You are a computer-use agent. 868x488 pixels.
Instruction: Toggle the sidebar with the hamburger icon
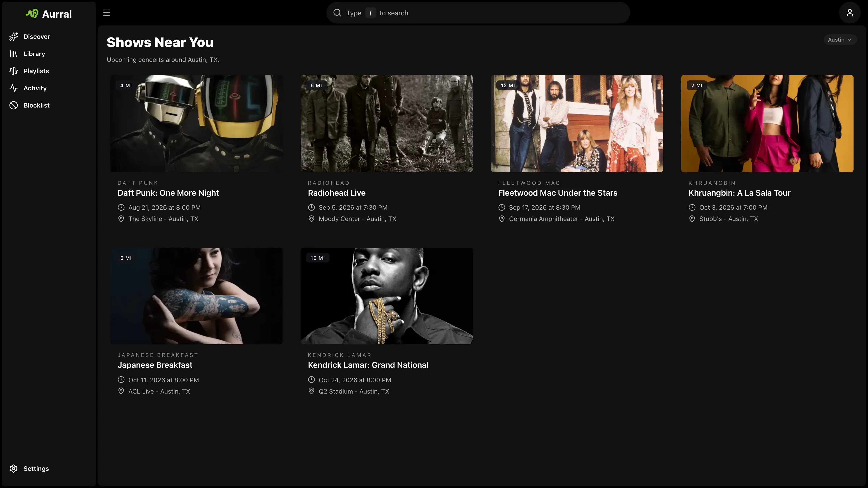point(107,13)
